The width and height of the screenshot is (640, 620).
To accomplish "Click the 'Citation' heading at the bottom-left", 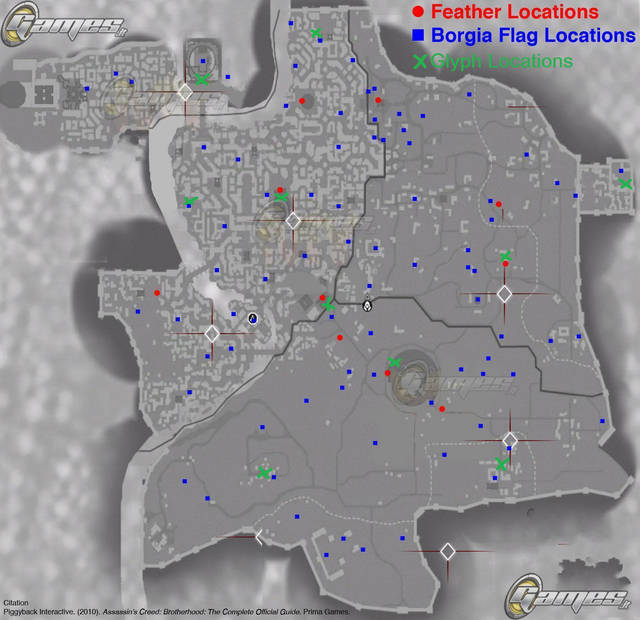I will 17,602.
